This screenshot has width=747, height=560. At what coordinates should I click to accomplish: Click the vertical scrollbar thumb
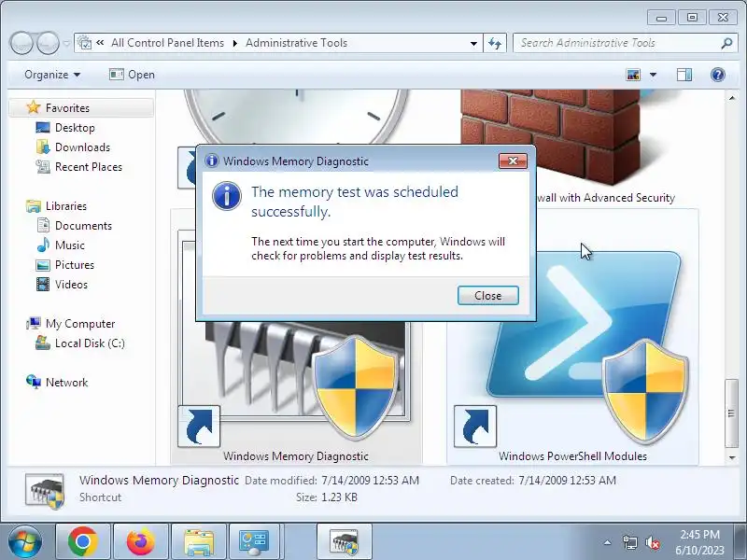click(731, 413)
